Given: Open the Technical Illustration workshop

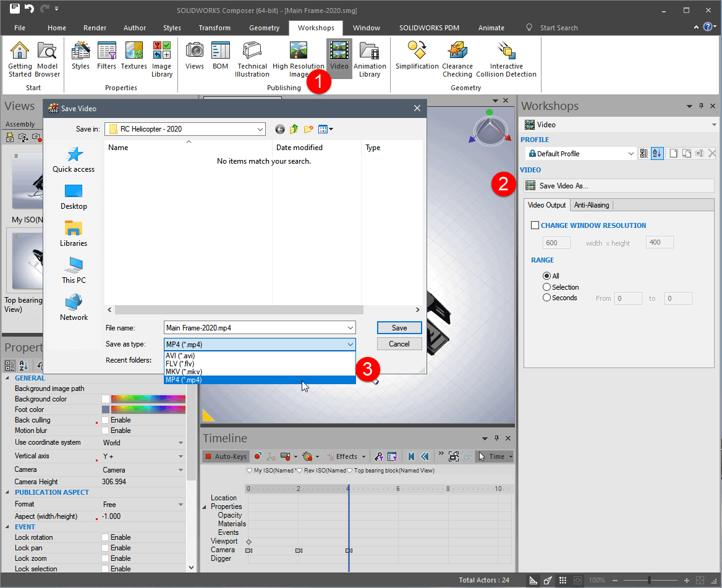Looking at the screenshot, I should [x=252, y=59].
